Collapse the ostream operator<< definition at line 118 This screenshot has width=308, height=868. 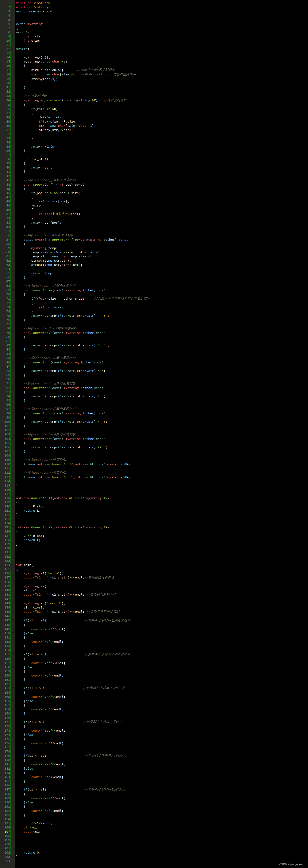(13, 498)
